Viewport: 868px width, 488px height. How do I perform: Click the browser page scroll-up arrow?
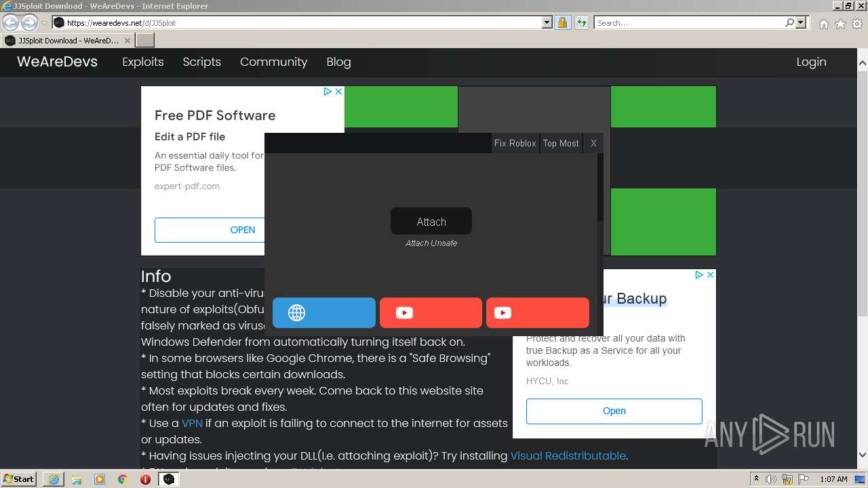pyautogui.click(x=863, y=64)
